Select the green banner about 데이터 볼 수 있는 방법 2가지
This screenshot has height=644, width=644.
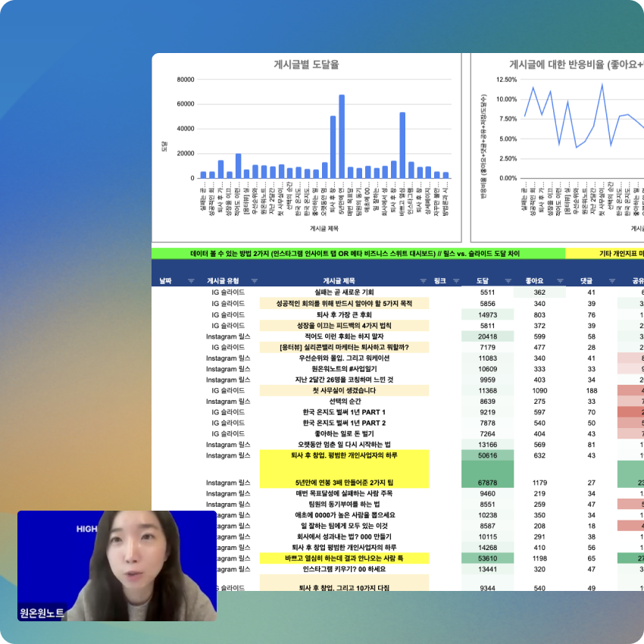[x=358, y=253]
